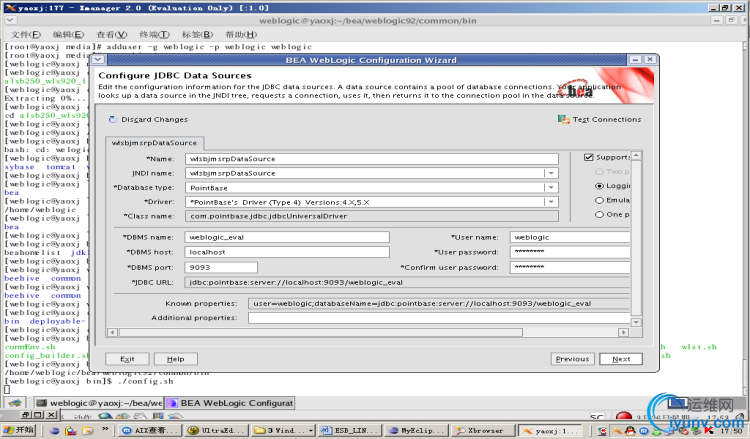
Task: Switch to UltraEdit taskbar item
Action: [215, 430]
